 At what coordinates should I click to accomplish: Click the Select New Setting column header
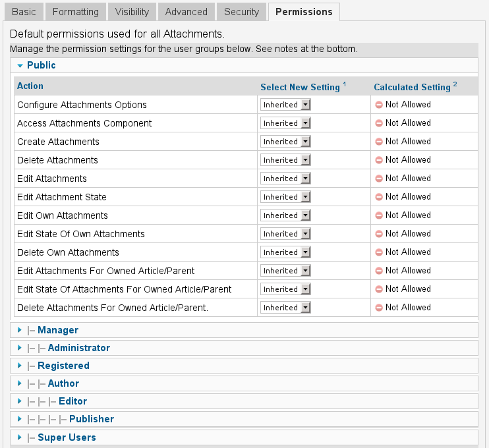300,87
